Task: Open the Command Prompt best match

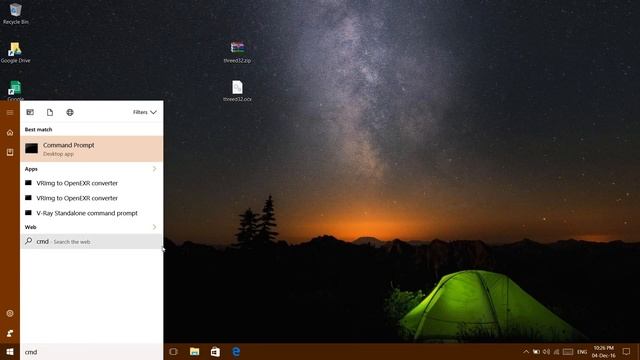Action: click(x=91, y=149)
